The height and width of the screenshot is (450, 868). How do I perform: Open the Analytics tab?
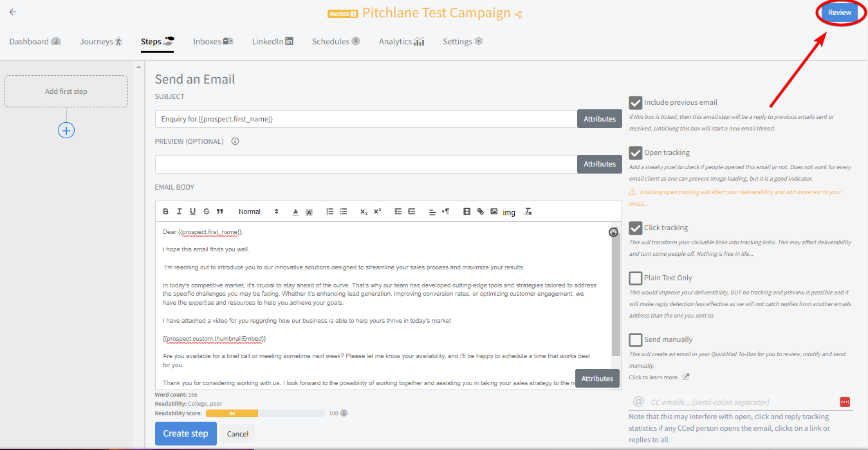[402, 41]
